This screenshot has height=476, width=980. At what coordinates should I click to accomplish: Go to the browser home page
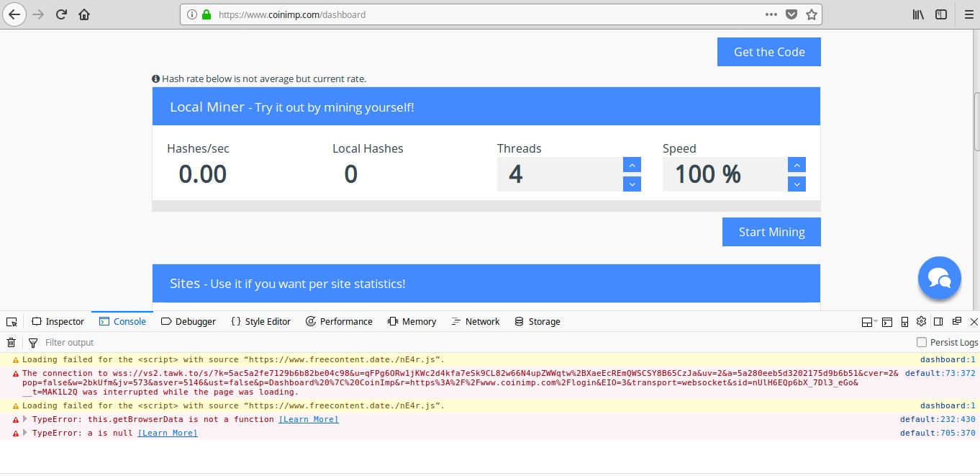(84, 14)
